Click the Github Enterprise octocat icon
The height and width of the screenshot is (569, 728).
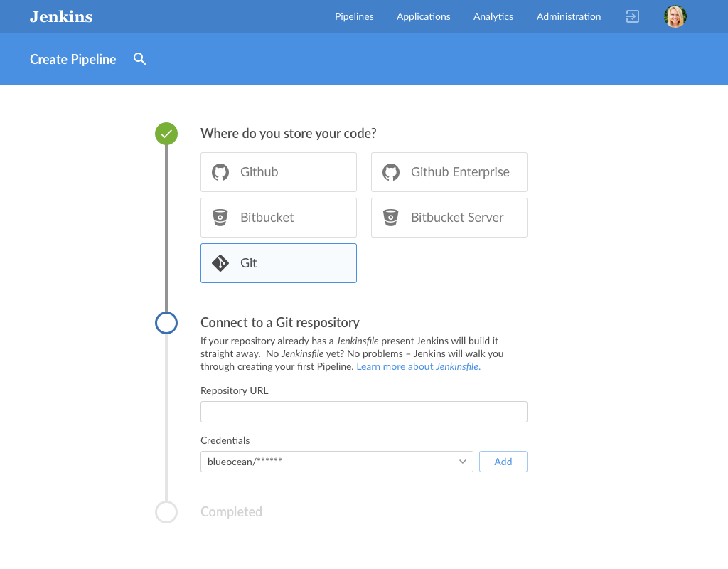click(x=391, y=172)
